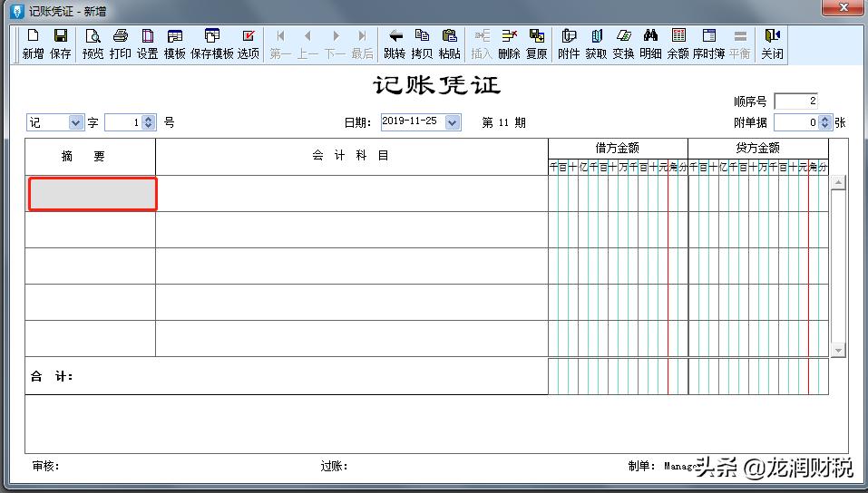Open the 模板 template icon
The width and height of the screenshot is (868, 493).
pos(175,36)
